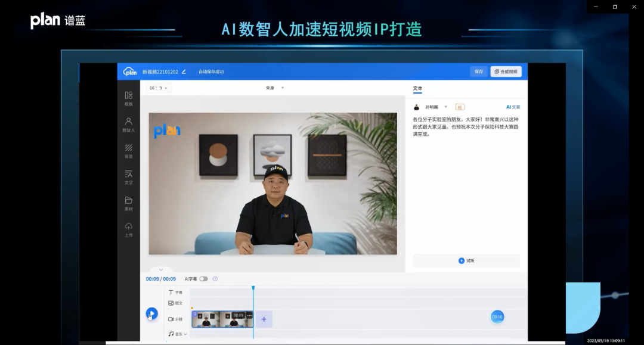Select the 分镜 scene track icon
This screenshot has height=345, width=644.
[171, 319]
